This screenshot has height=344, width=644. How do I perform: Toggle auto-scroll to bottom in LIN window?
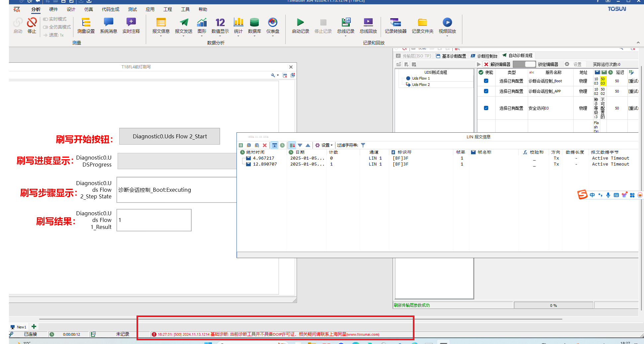[x=275, y=145]
